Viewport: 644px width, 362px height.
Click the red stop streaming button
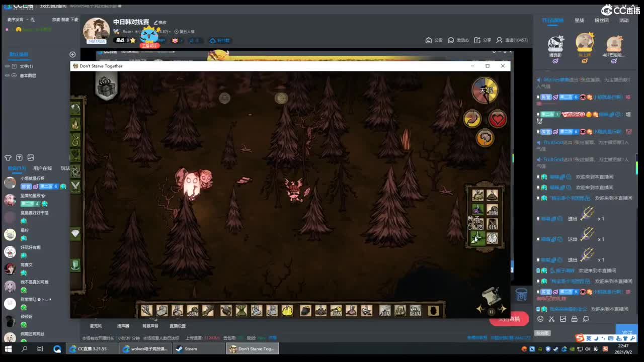509,319
